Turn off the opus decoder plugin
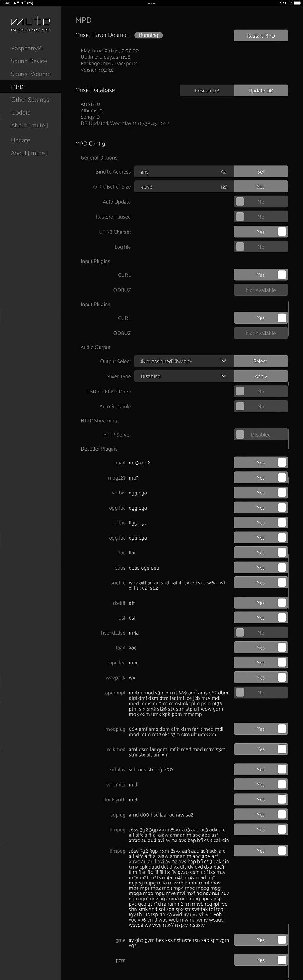The image size is (303, 980). [x=261, y=568]
